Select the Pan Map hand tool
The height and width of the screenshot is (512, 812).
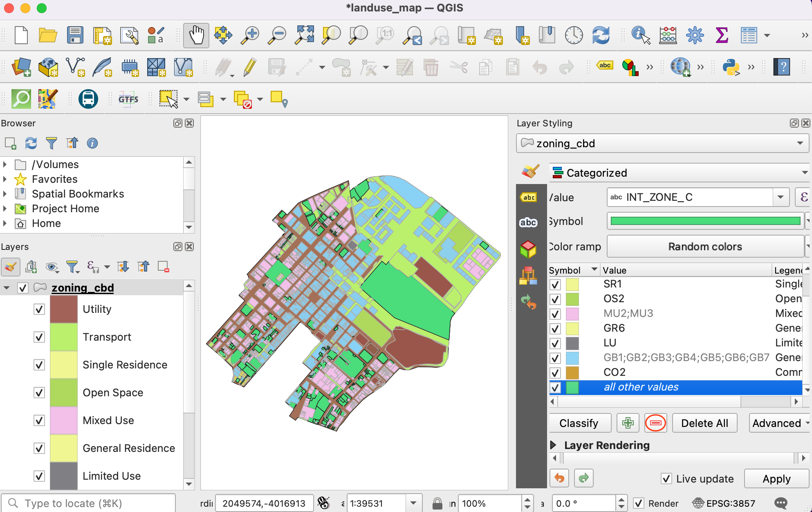(196, 35)
